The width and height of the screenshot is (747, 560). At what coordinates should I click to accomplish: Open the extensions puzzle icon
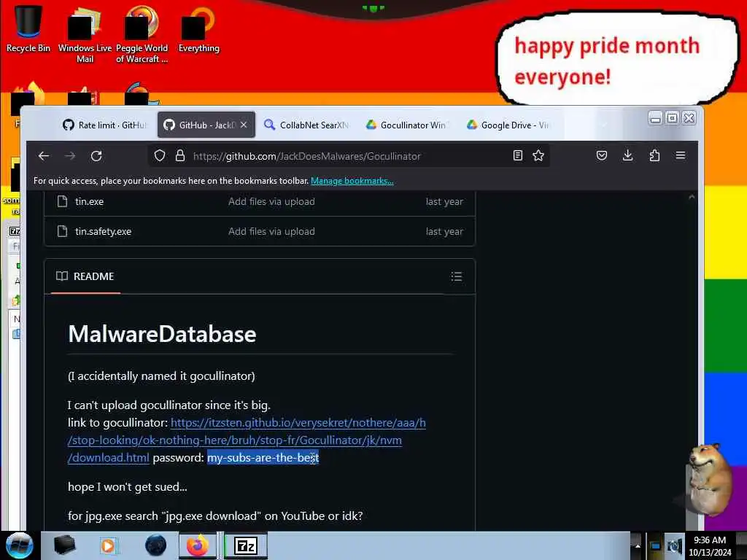[654, 155]
